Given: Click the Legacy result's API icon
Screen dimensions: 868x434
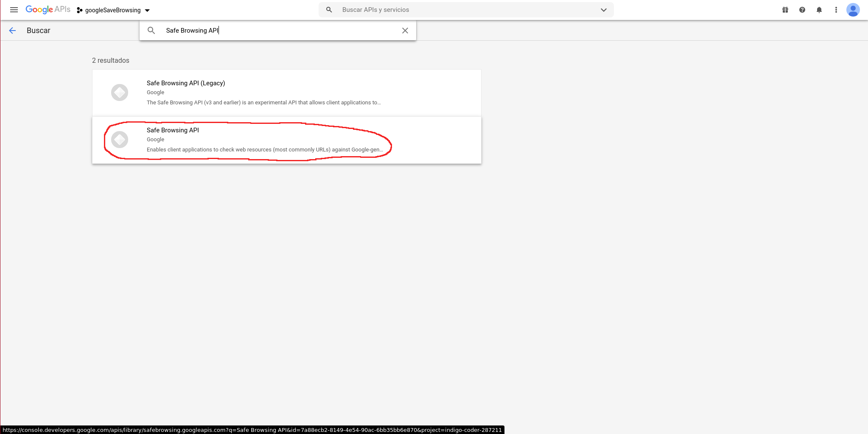Looking at the screenshot, I should pos(120,92).
